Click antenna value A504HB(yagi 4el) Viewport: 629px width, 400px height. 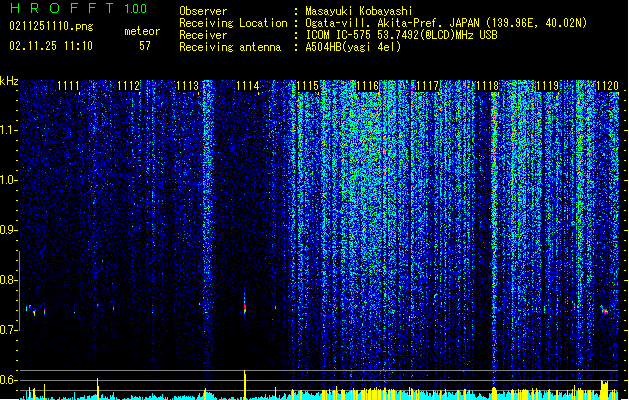point(353,47)
